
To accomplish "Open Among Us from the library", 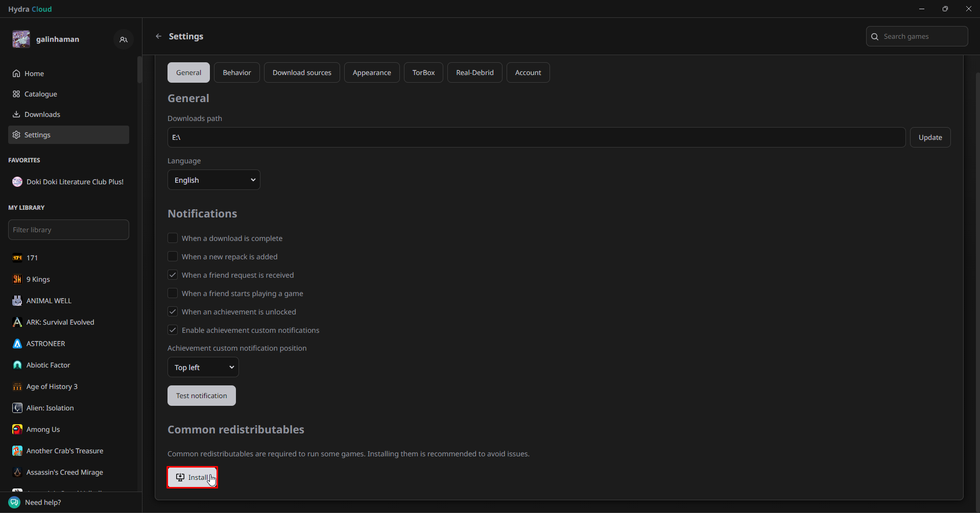I will 43,429.
